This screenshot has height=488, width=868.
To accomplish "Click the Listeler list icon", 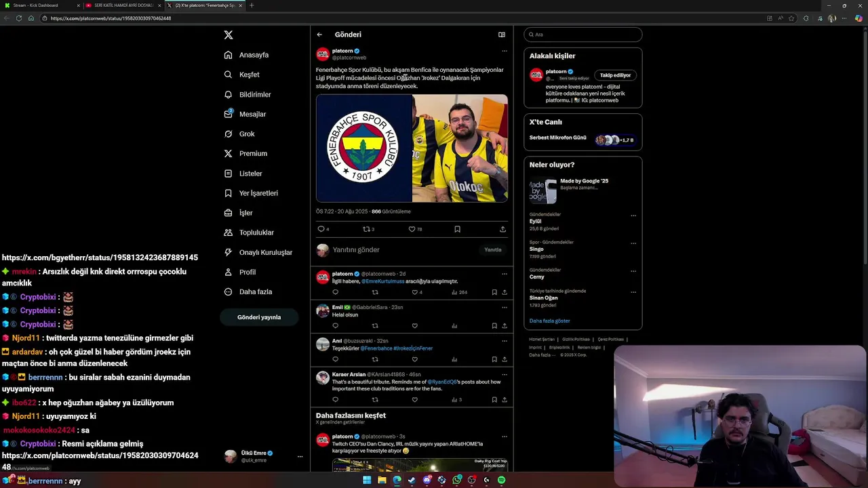I will click(x=228, y=174).
